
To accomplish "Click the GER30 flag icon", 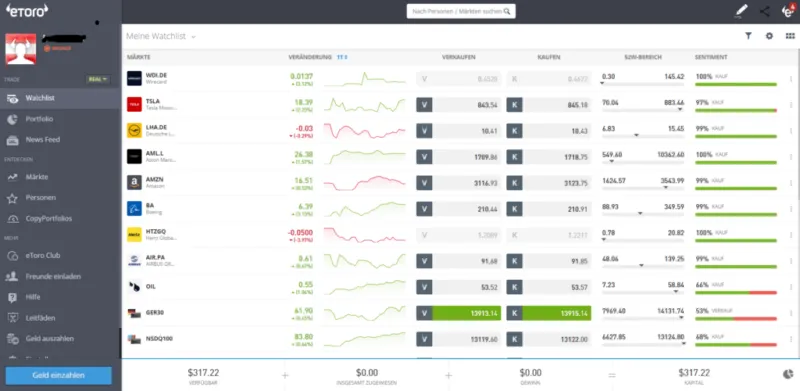I will point(134,312).
